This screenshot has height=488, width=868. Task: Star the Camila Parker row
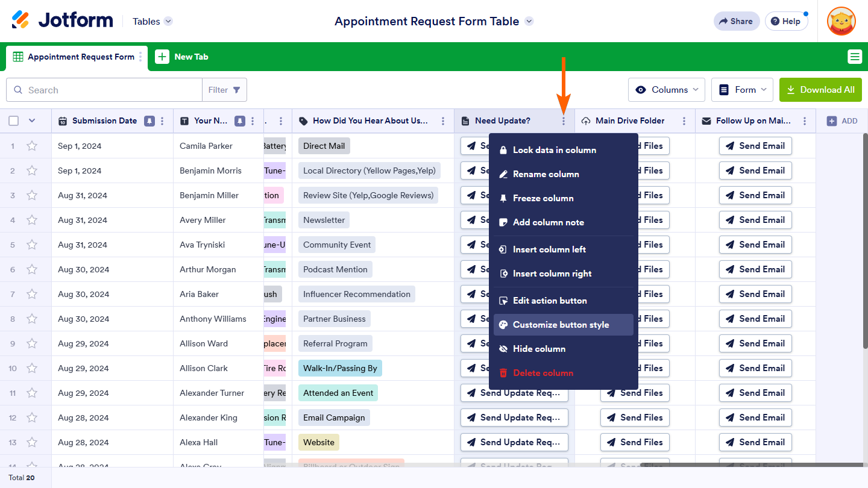32,146
